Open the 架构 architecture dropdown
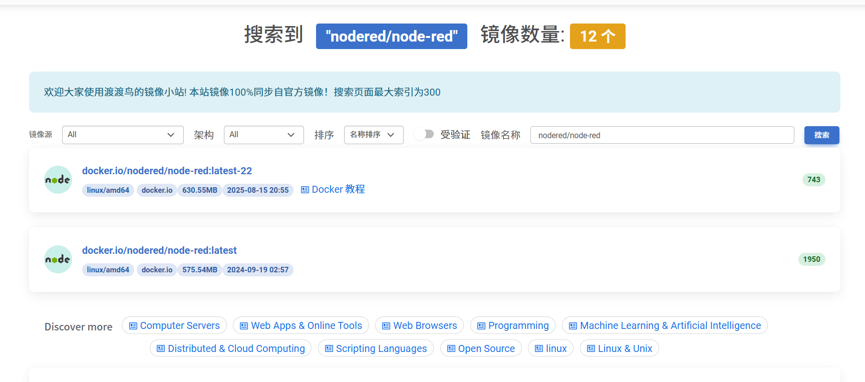Screen dimensions: 865x382 264,135
